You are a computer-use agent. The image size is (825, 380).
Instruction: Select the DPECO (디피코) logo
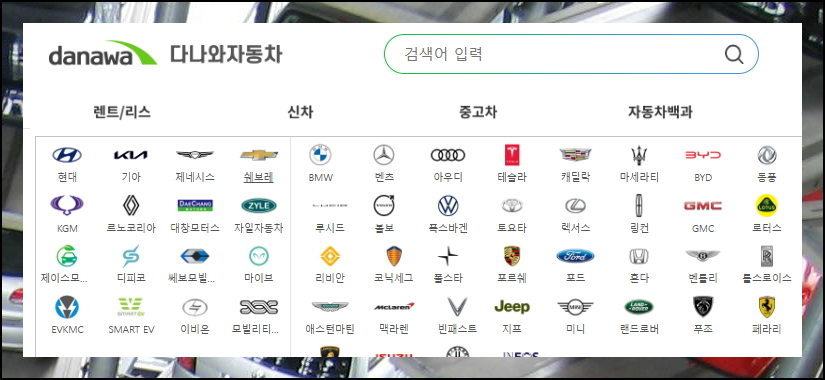tap(131, 256)
